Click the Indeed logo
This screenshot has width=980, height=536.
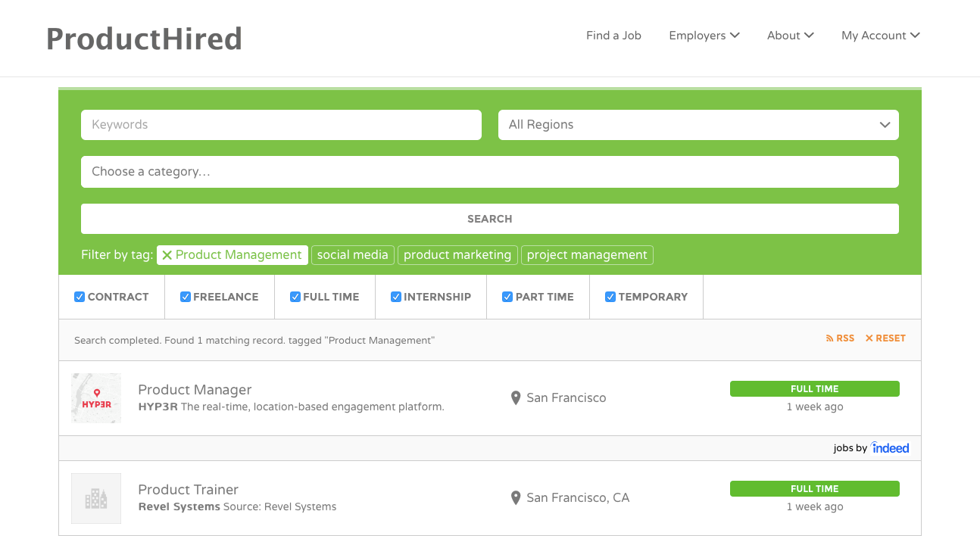[890, 448]
